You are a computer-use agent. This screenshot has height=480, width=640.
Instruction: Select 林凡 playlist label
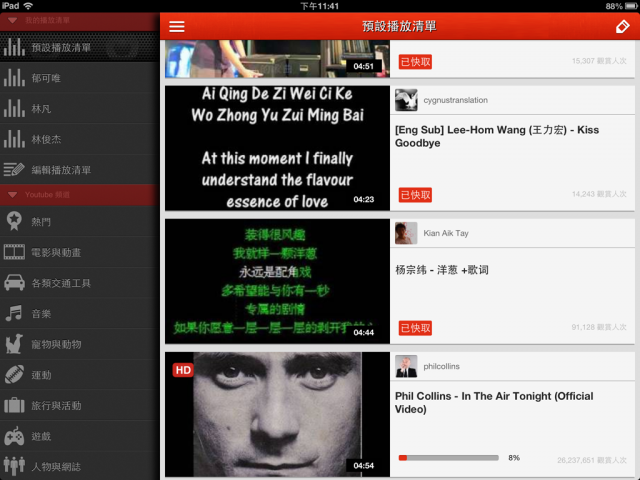41,109
